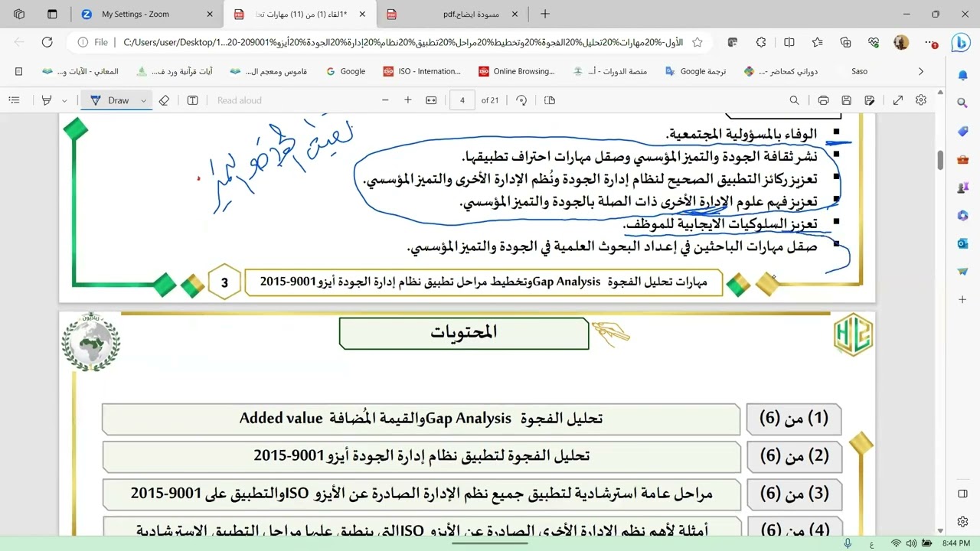Click the page number field showing 4

(x=462, y=100)
